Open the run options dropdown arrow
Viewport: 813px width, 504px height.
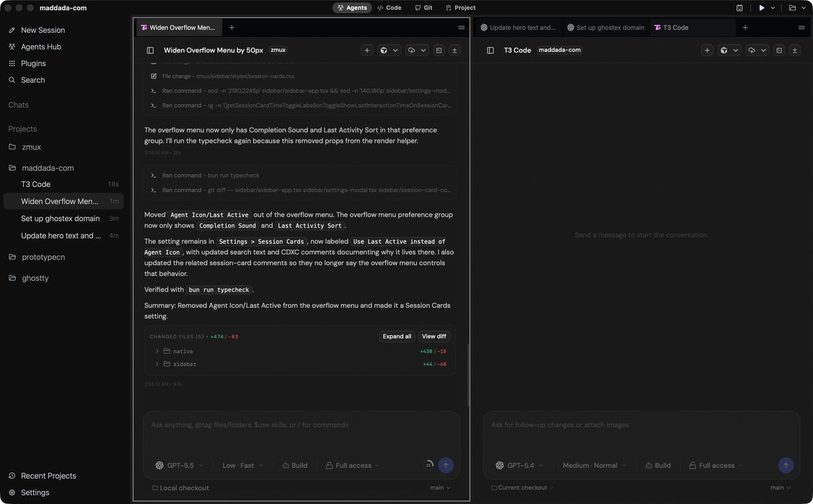click(x=773, y=8)
